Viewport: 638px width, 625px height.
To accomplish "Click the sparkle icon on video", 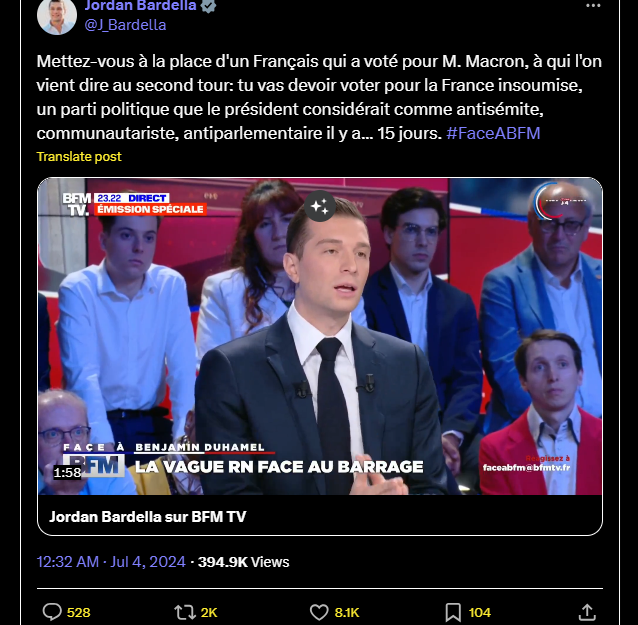I will click(x=320, y=206).
